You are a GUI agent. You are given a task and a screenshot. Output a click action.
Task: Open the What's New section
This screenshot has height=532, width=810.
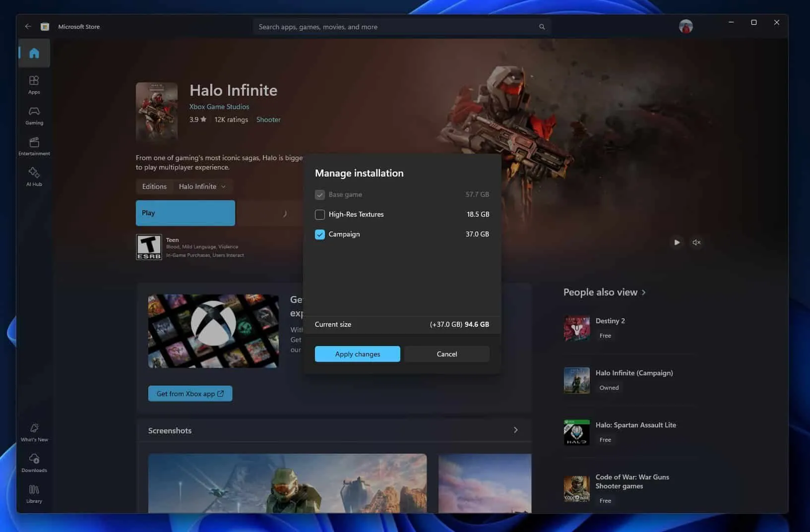tap(34, 432)
